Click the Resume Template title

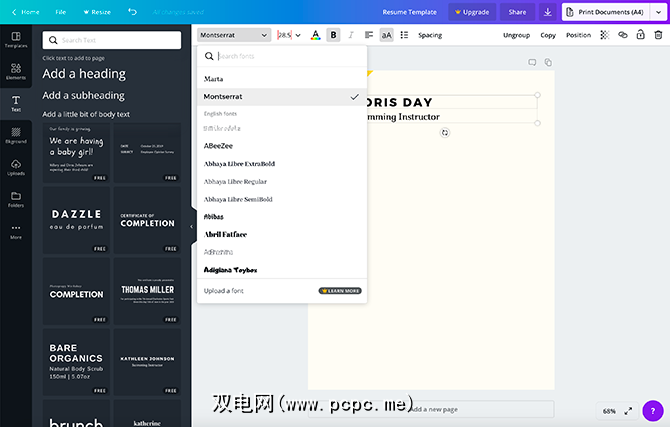pyautogui.click(x=409, y=12)
